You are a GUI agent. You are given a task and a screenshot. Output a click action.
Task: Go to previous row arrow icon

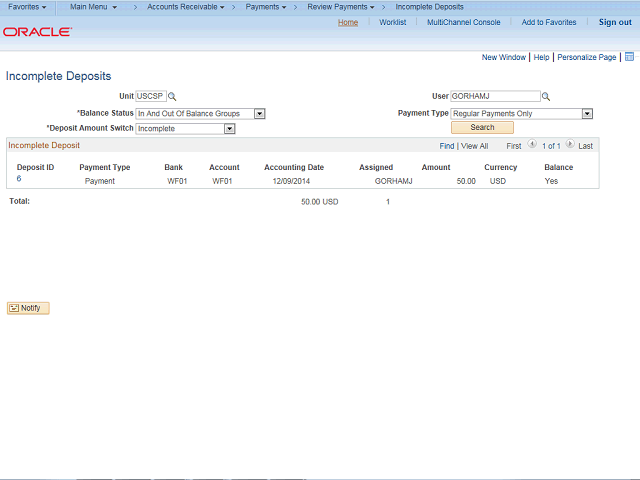click(x=532, y=144)
